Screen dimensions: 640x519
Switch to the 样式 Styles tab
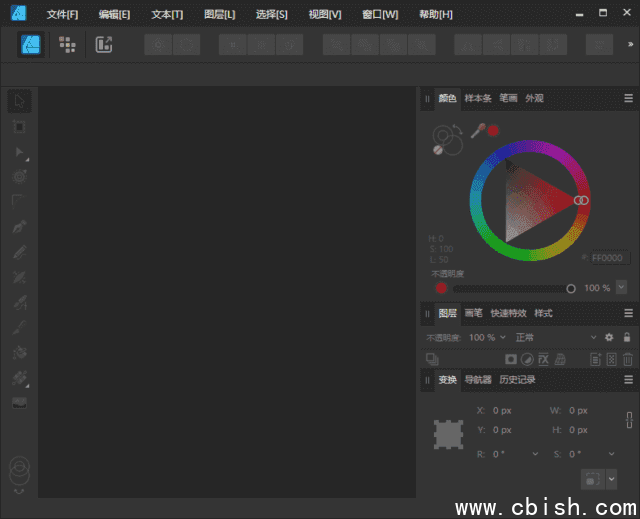pyautogui.click(x=543, y=313)
